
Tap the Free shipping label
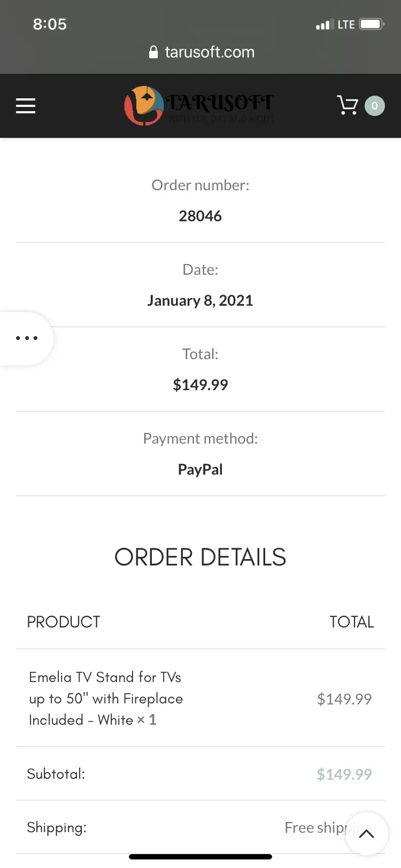click(x=328, y=827)
